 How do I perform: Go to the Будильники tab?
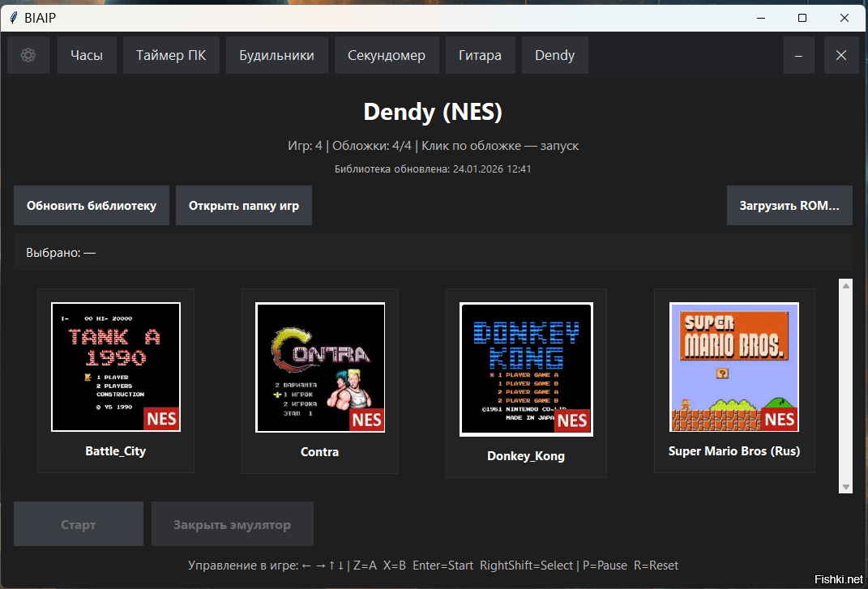(277, 55)
